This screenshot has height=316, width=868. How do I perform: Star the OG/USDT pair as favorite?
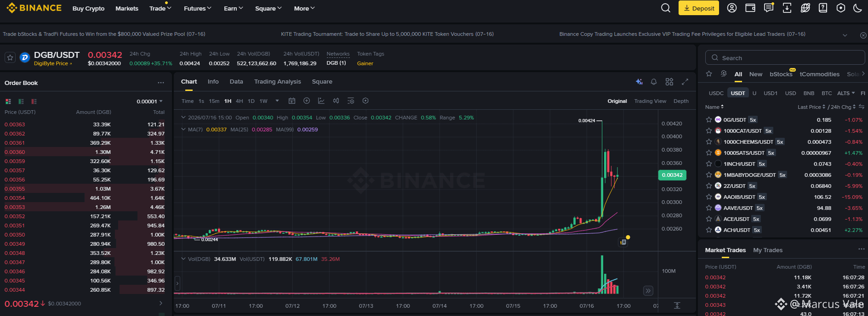pos(709,120)
